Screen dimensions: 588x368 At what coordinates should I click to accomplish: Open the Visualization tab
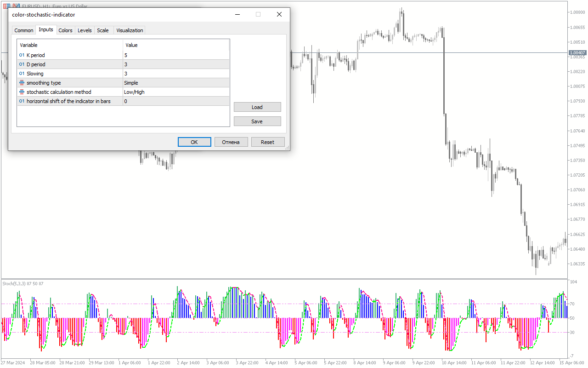tap(130, 30)
